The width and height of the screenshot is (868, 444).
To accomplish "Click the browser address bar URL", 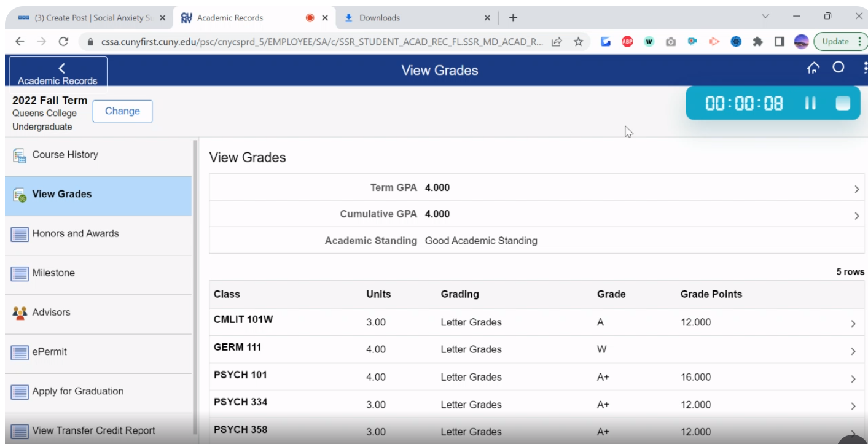I will 322,42.
